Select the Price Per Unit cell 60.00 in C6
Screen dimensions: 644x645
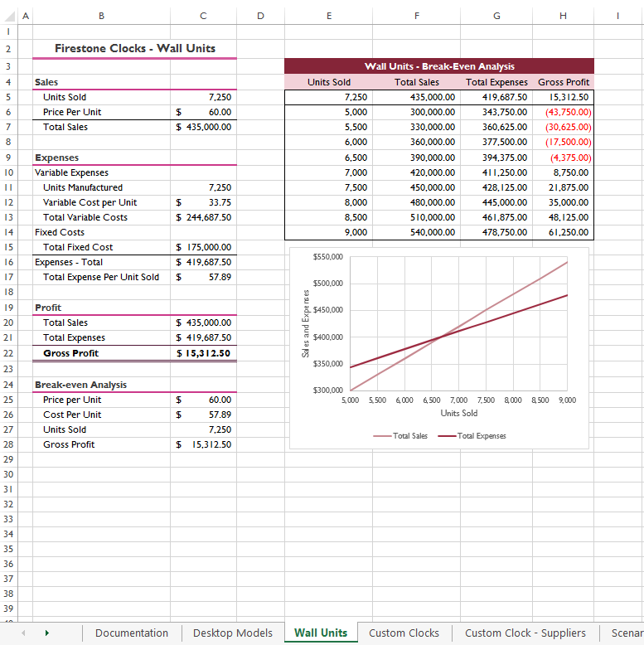(x=204, y=112)
